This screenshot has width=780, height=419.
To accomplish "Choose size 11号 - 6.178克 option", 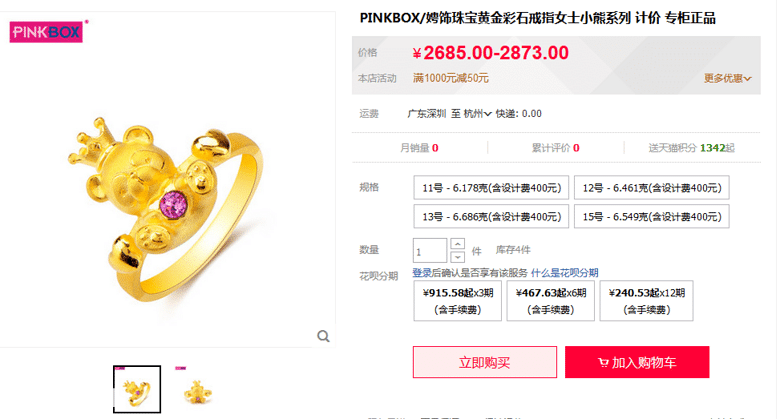I will point(491,188).
